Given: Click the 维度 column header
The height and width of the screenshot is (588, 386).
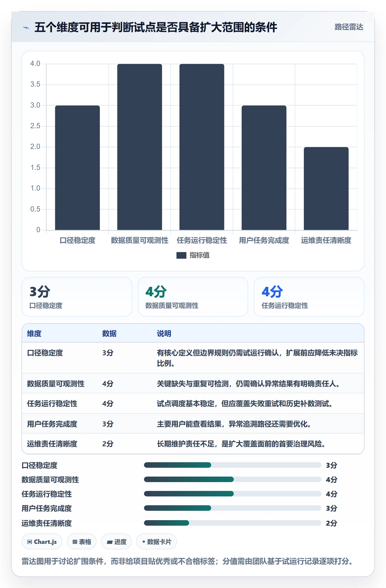Looking at the screenshot, I should tap(34, 333).
